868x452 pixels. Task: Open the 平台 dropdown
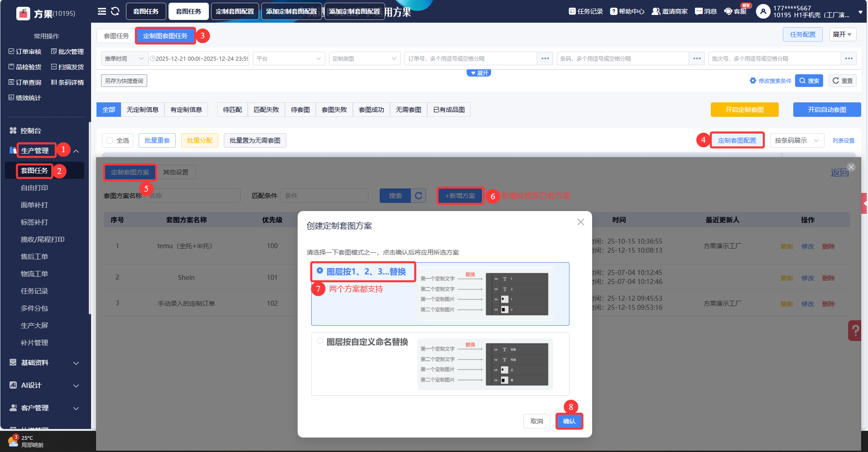click(289, 58)
